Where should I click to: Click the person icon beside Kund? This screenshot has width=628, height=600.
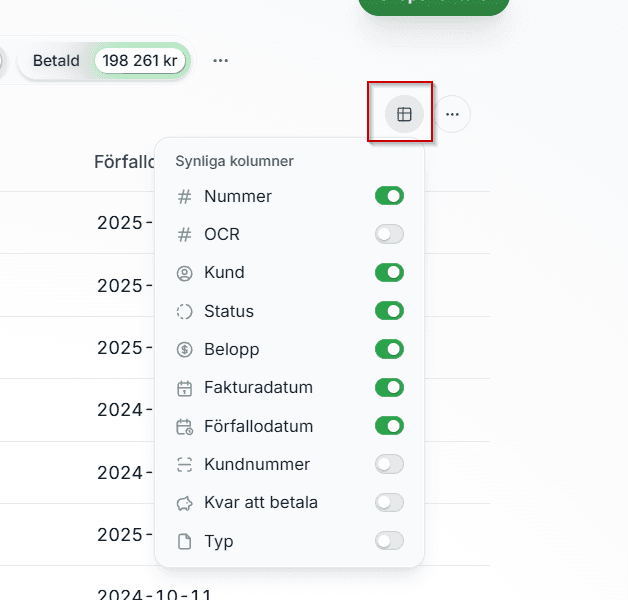[184, 273]
